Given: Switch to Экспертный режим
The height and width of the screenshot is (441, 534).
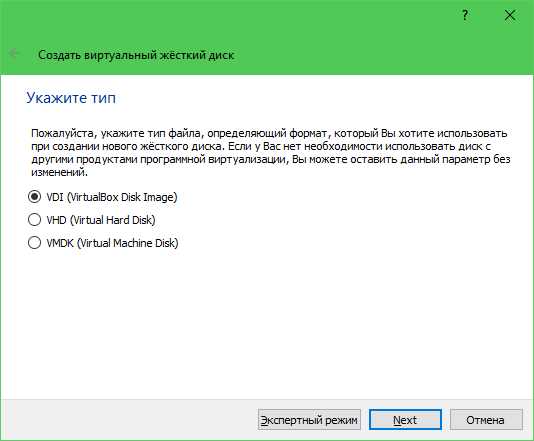Looking at the screenshot, I should [x=309, y=420].
